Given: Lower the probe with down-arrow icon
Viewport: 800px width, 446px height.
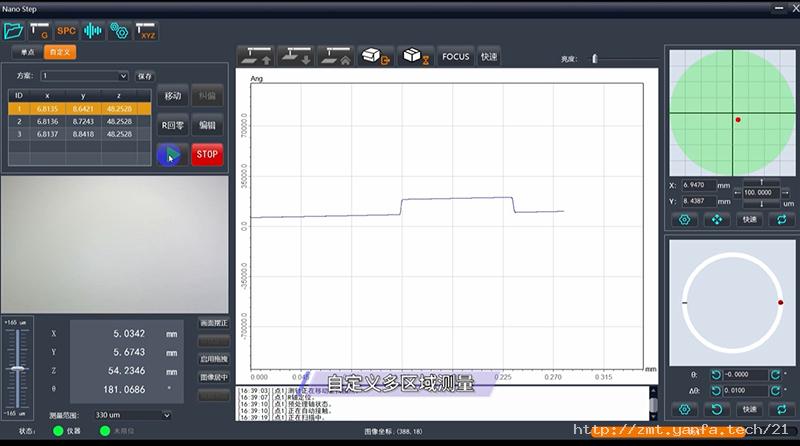Looking at the screenshot, I should coord(296,56).
